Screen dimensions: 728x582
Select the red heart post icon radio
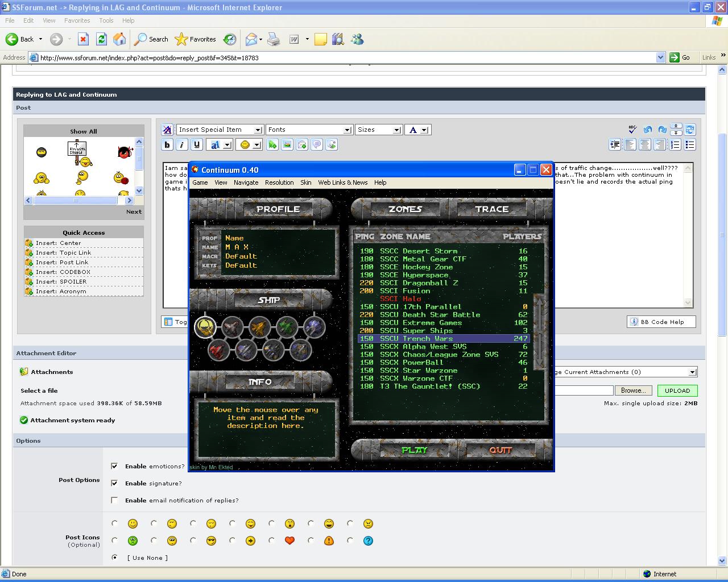pyautogui.click(x=271, y=541)
